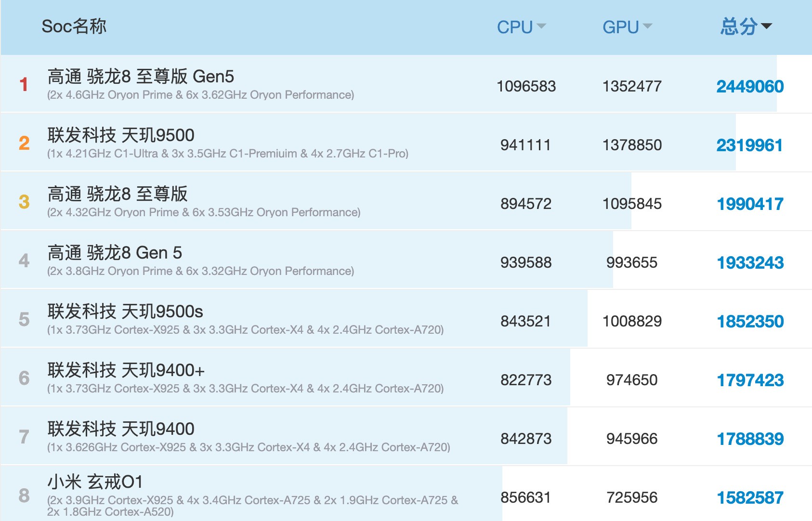Viewport: 812px width, 521px height.
Task: Select 联发科技 天玑9500s chip name
Action: 125,312
